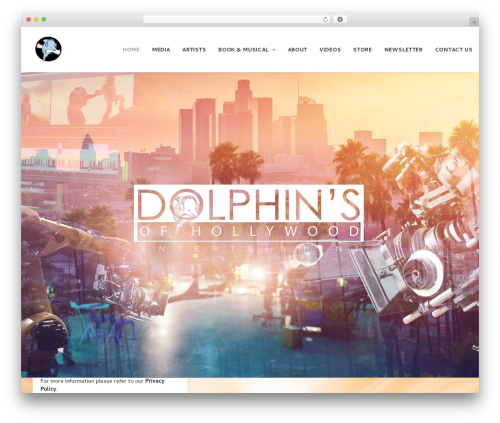Open the Media menu item
This screenshot has height=423, width=500.
click(x=161, y=50)
